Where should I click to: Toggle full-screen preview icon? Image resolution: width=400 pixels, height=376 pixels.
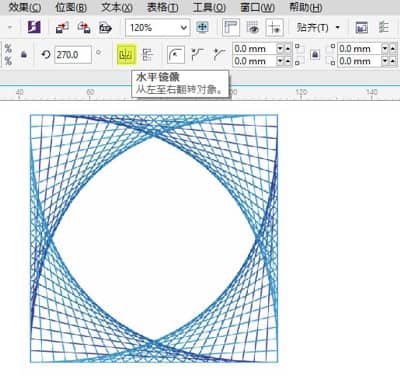[x=202, y=27]
